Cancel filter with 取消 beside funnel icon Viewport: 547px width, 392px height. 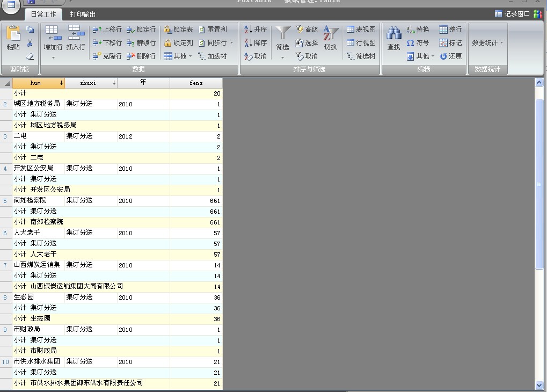pos(307,56)
